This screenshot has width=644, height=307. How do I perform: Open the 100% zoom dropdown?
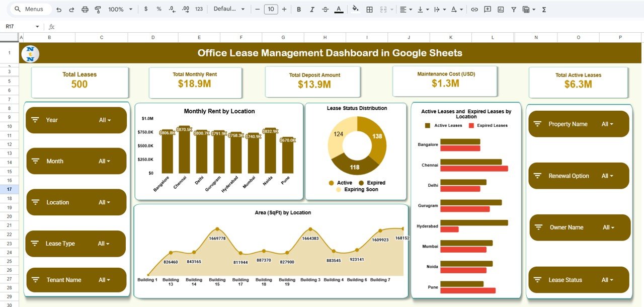coord(120,10)
